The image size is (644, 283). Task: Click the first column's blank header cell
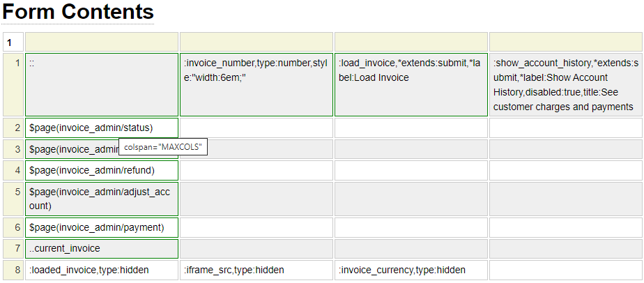[x=102, y=42]
